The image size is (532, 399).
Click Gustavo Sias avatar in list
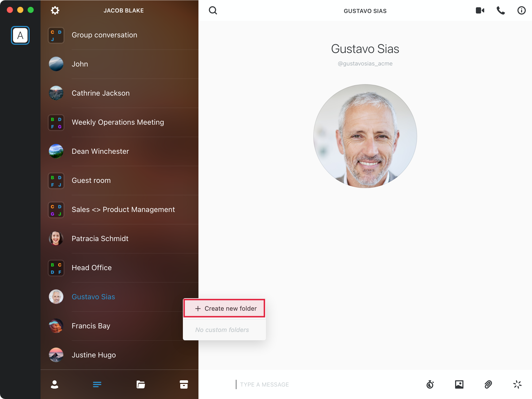point(56,297)
